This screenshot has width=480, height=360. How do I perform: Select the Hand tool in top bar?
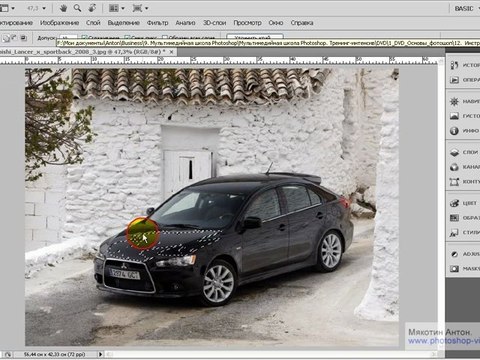pyautogui.click(x=63, y=8)
